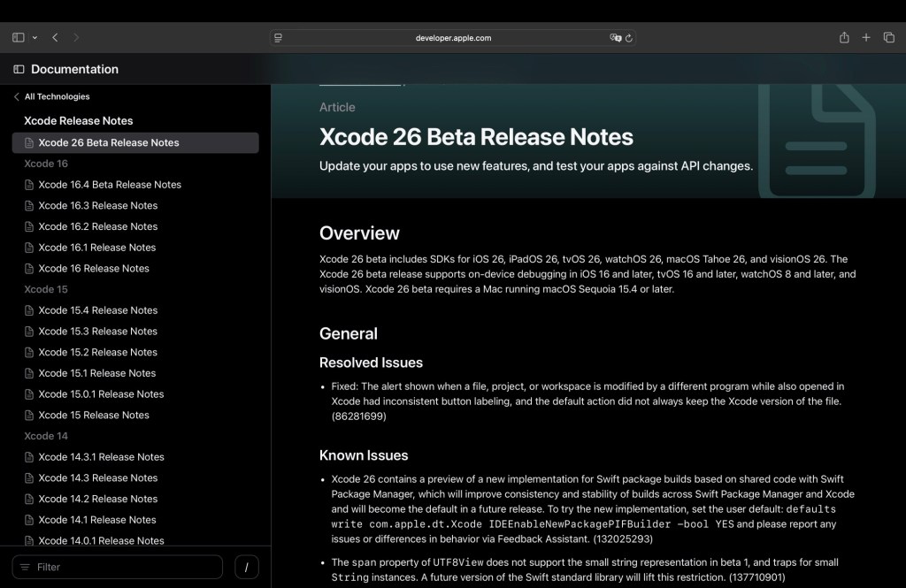The image size is (906, 588).
Task: Click the slash shortcut button beside Filter
Action: pos(247,567)
